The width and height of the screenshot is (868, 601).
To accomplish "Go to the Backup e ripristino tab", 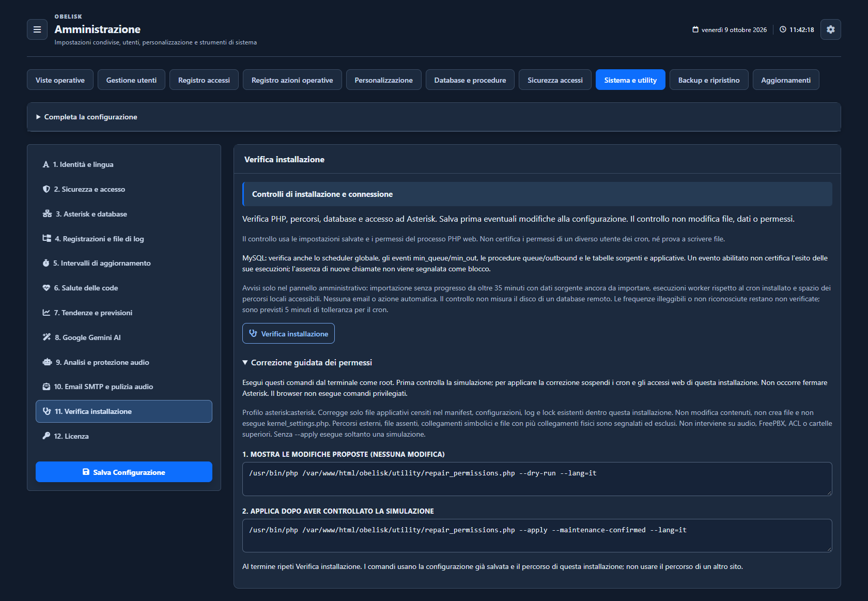I will (709, 80).
